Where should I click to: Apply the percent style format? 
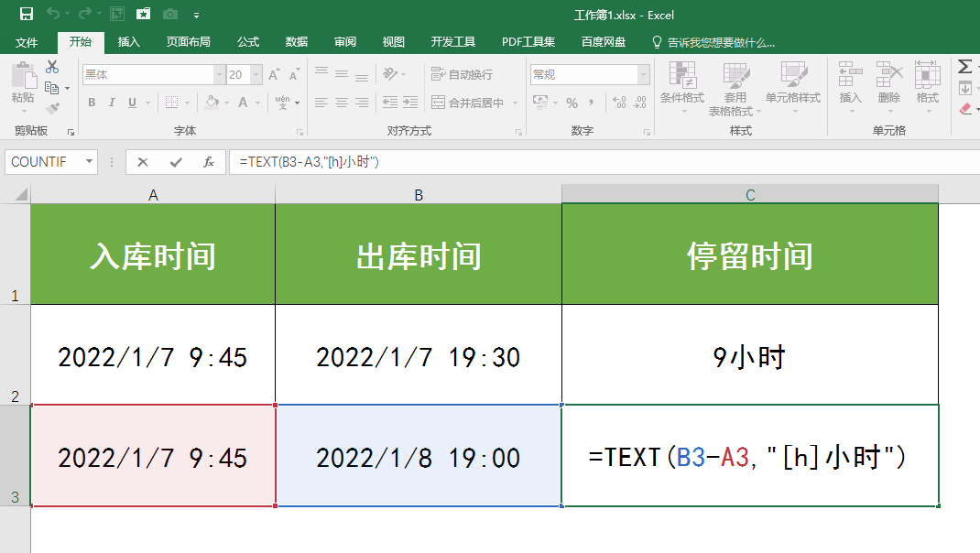point(572,103)
